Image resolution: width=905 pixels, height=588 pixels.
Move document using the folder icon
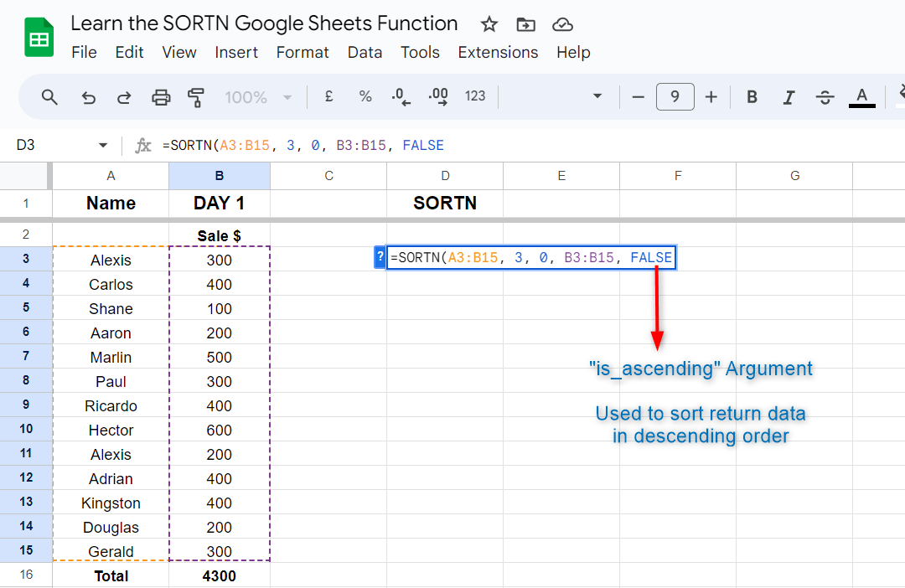[525, 24]
